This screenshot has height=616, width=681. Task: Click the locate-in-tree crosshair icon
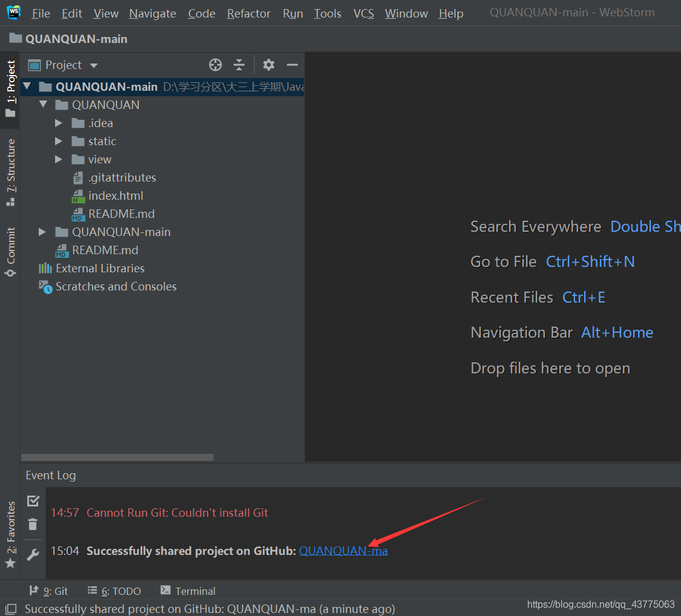(215, 65)
